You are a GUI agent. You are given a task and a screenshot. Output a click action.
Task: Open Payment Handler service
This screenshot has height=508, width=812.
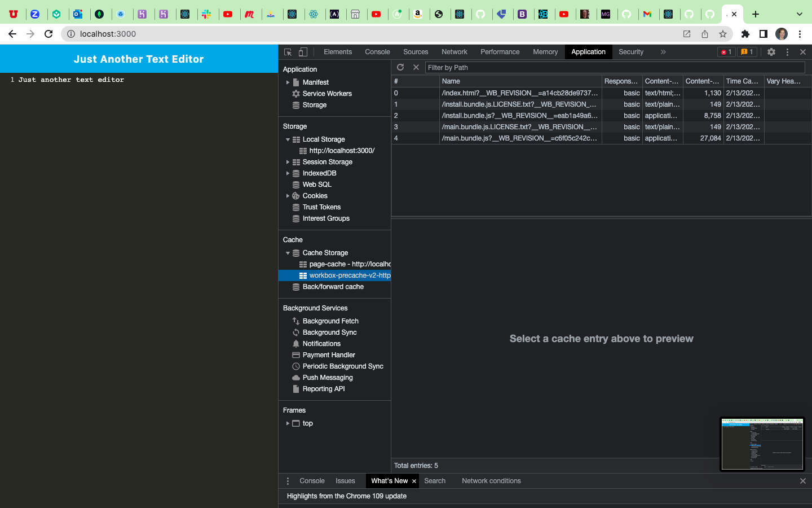(x=329, y=355)
